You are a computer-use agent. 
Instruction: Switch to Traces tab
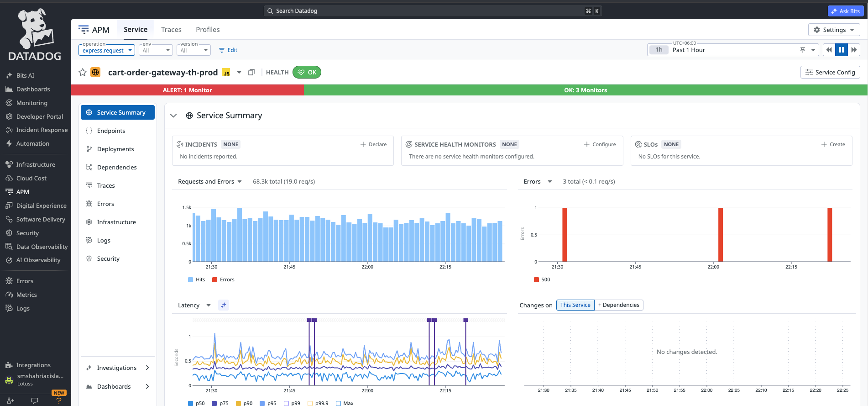[x=171, y=30]
